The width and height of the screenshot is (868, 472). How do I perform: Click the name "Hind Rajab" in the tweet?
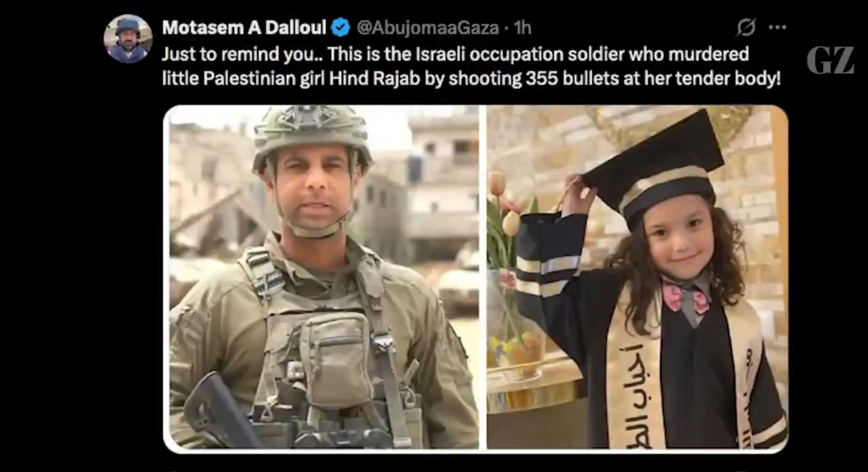(x=375, y=79)
